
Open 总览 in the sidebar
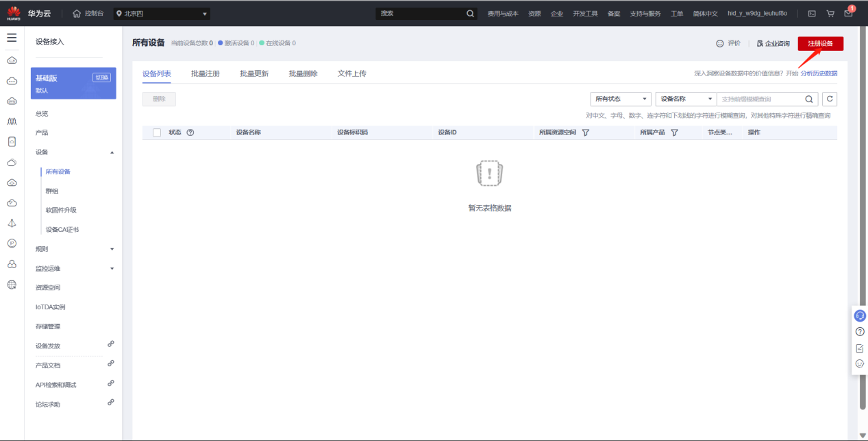pos(42,114)
